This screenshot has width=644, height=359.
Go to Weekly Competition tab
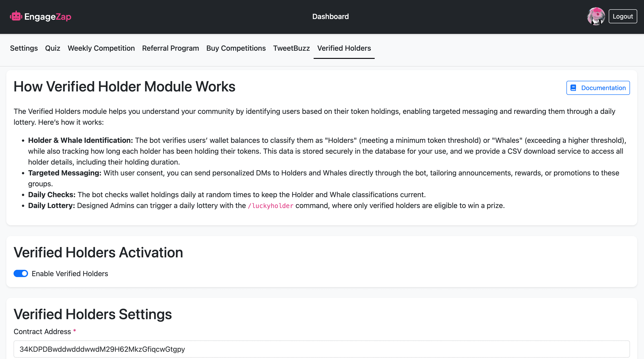pos(101,48)
